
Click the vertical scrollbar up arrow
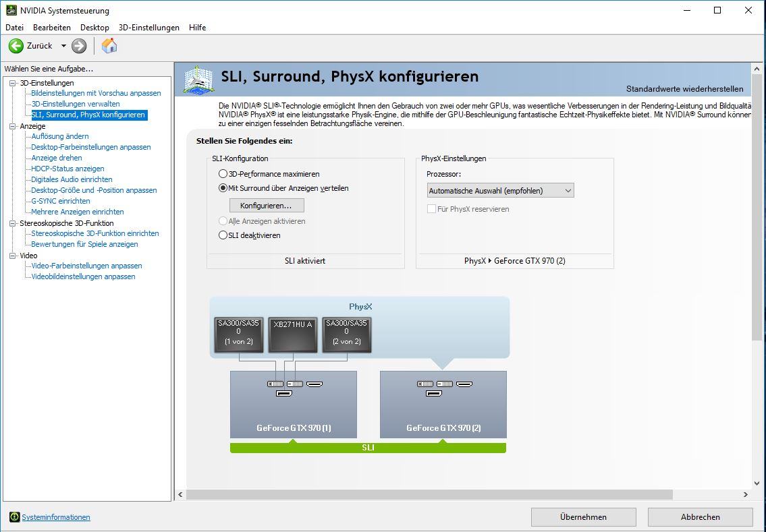coord(757,69)
